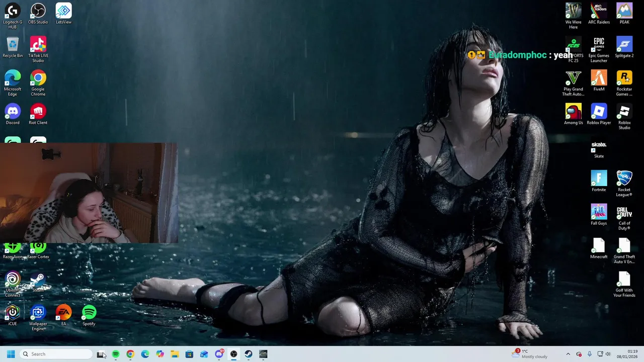The width and height of the screenshot is (644, 362).
Task: Click the Fall Guys desktop icon
Action: pos(599,215)
